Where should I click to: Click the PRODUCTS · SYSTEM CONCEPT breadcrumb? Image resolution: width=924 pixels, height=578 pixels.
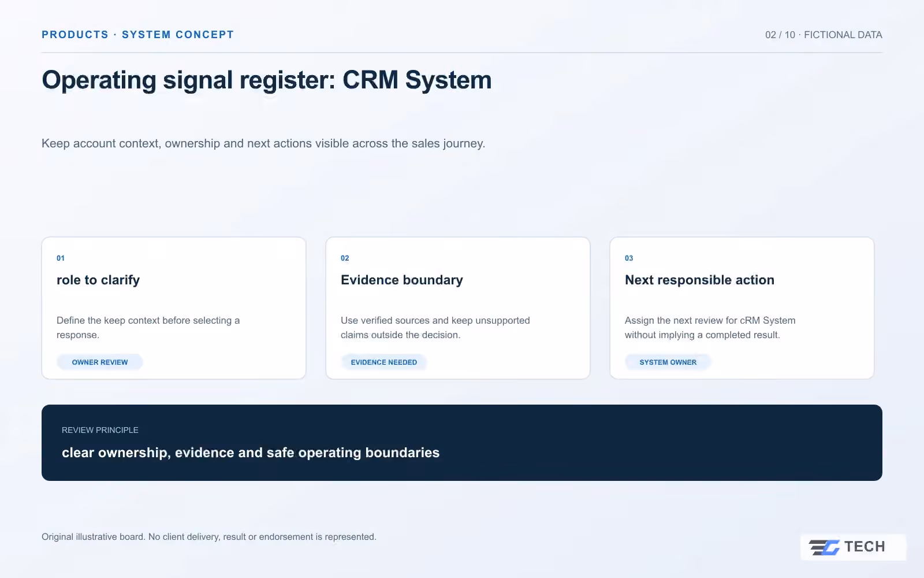click(x=137, y=35)
